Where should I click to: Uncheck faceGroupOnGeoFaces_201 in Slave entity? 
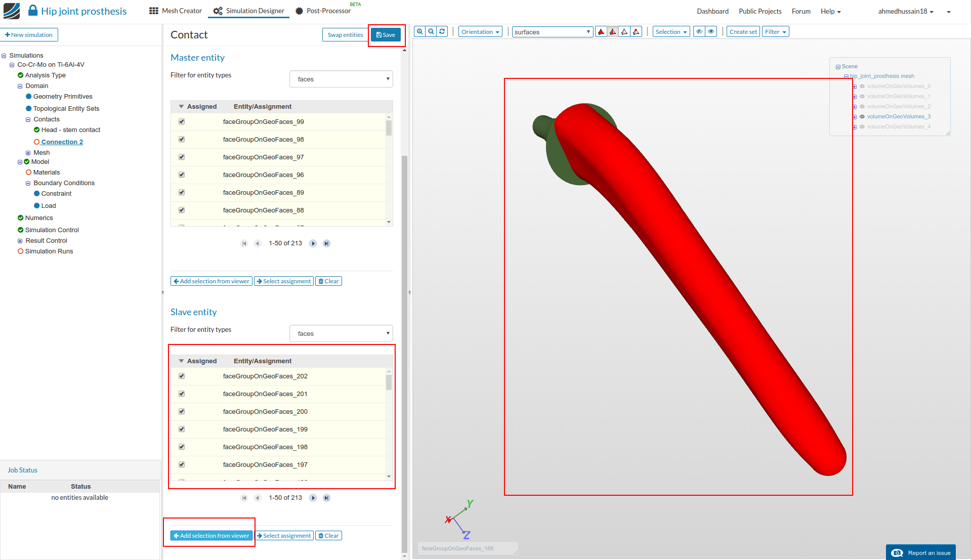click(182, 394)
